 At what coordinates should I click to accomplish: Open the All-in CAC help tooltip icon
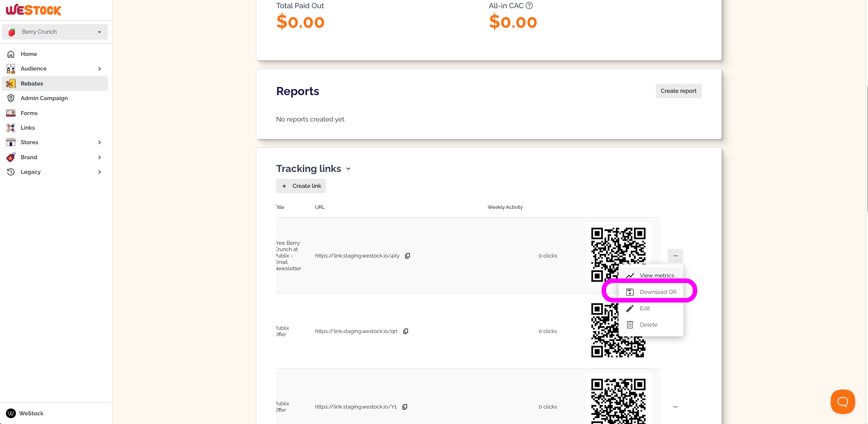tap(529, 6)
